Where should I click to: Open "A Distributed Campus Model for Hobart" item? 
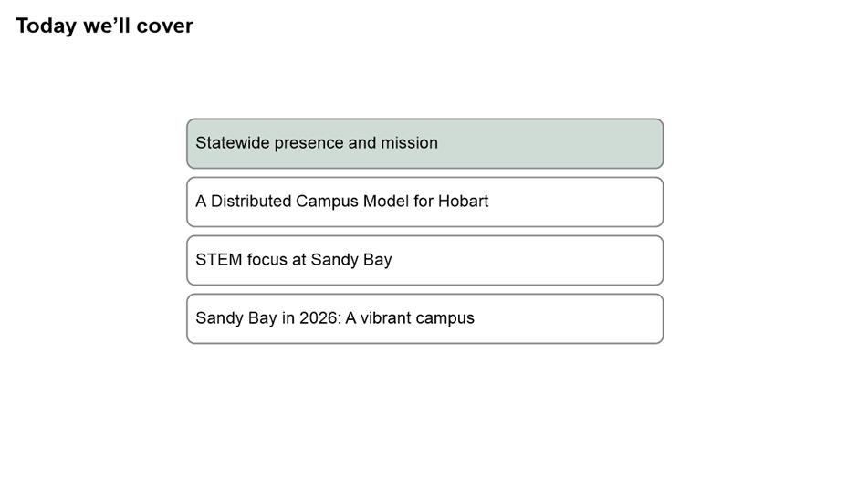coord(424,202)
